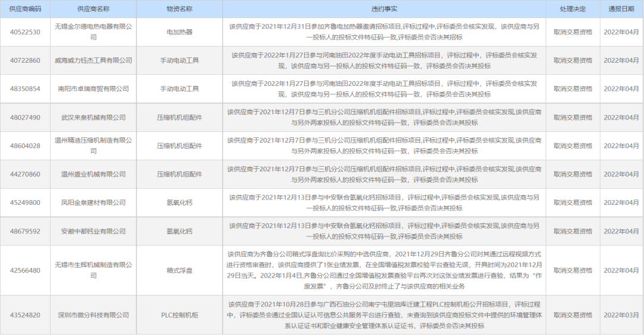The image size is (644, 335).
Task: Click violation text in 武汉来泉机械 row
Action: (x=384, y=117)
